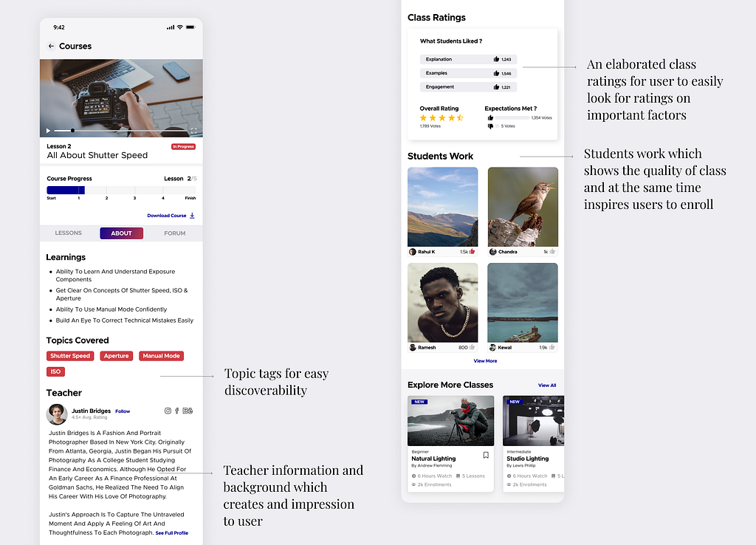The height and width of the screenshot is (545, 756).
Task: Click View More under Students Work
Action: tap(485, 361)
